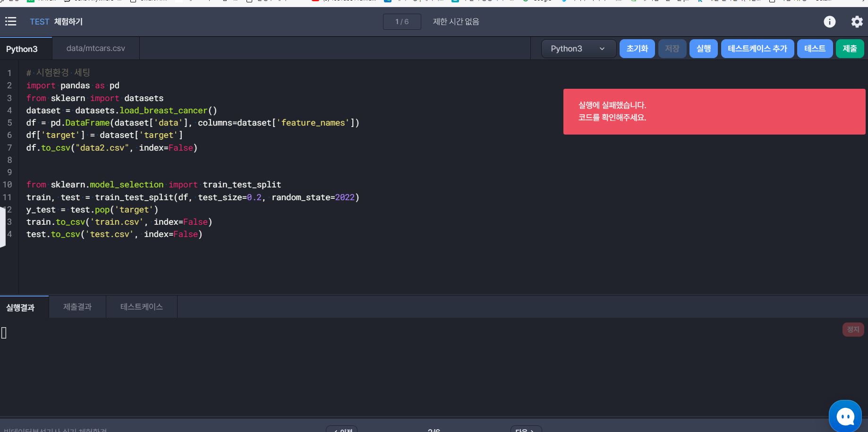This screenshot has height=432, width=868.
Task: Click the 'data2.csv' string in code
Action: tap(102, 148)
